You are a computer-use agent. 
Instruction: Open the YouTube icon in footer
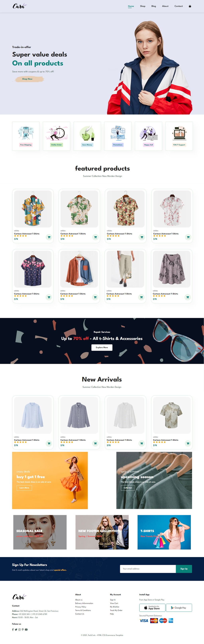pyautogui.click(x=26, y=629)
